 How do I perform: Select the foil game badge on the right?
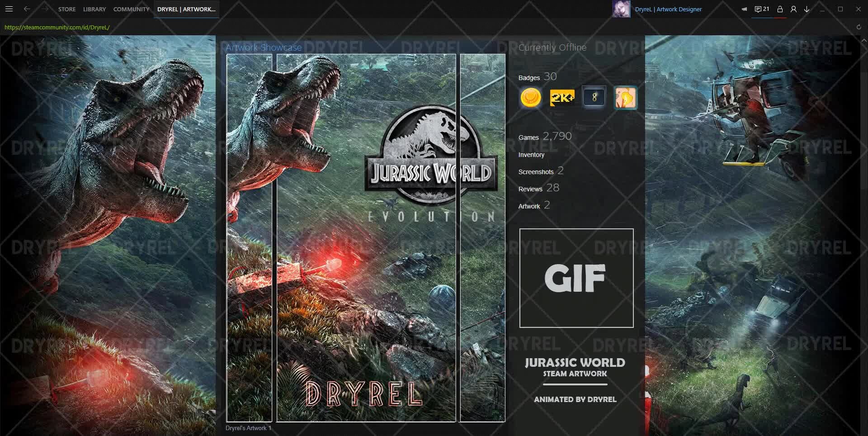click(625, 97)
